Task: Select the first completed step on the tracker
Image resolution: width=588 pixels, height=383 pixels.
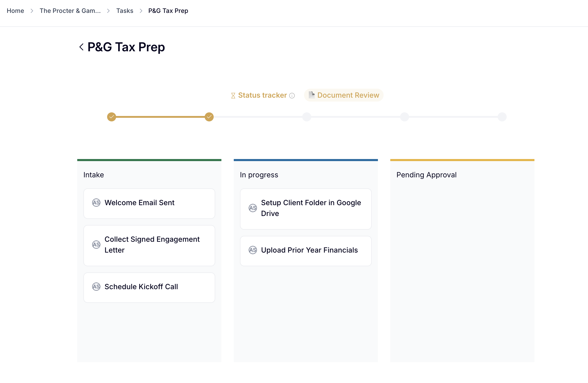Action: (x=111, y=117)
